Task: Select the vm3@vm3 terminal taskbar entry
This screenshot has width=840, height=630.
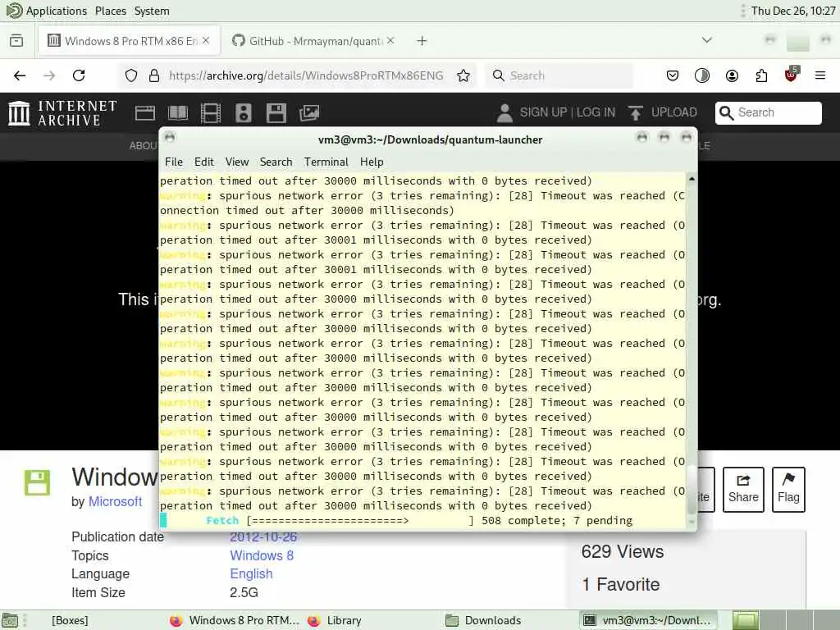Action: [648, 620]
